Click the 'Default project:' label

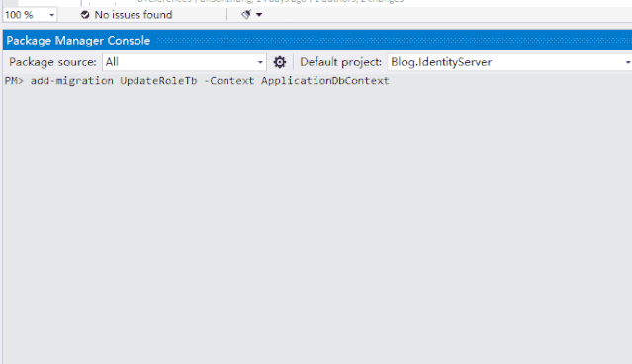340,62
